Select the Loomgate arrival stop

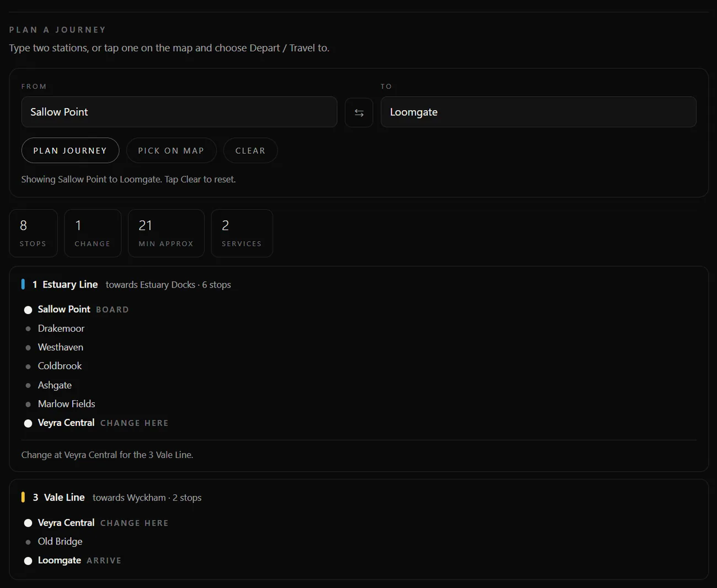tap(60, 560)
